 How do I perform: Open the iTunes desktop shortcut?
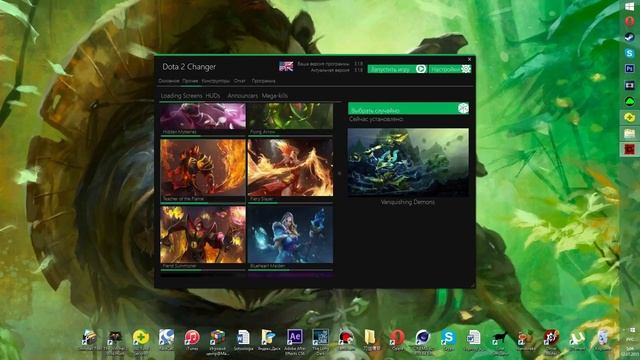pyautogui.click(x=192, y=340)
